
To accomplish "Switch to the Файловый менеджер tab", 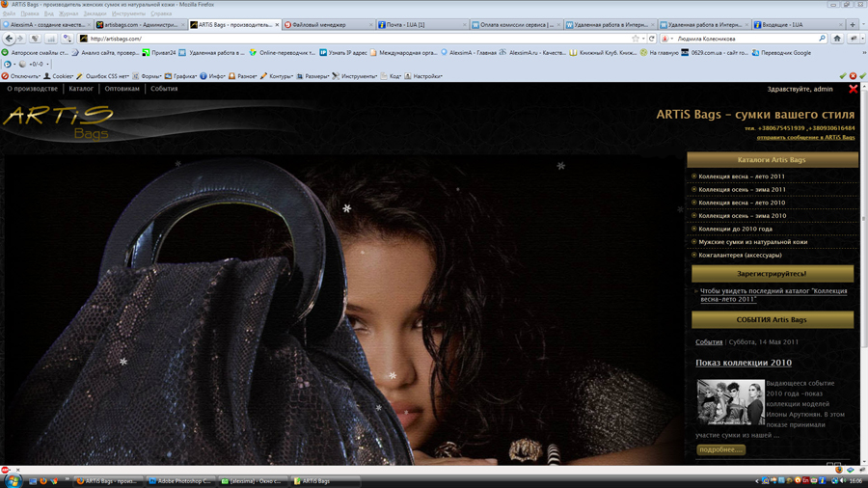I will [x=329, y=24].
